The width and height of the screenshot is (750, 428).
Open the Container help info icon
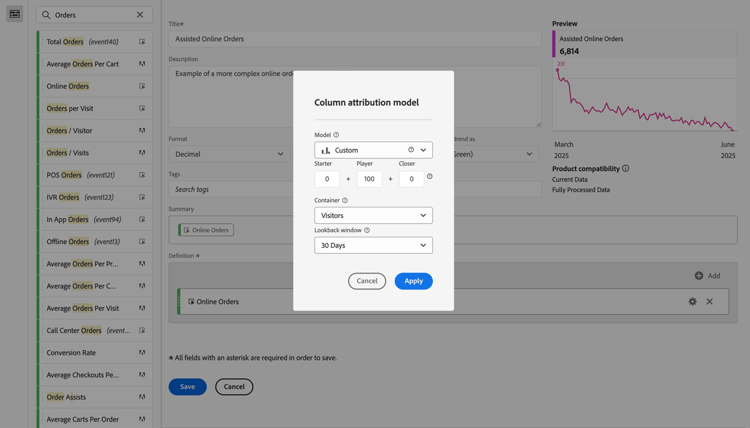[345, 200]
